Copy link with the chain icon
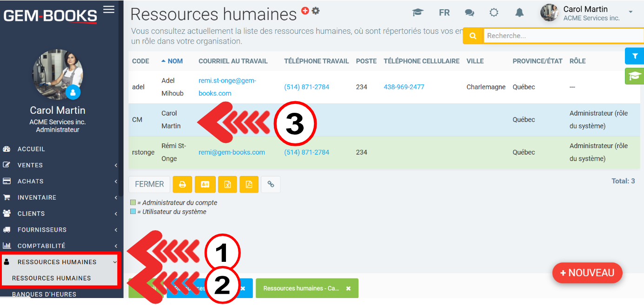Image resolution: width=644 pixels, height=305 pixels. 271,184
